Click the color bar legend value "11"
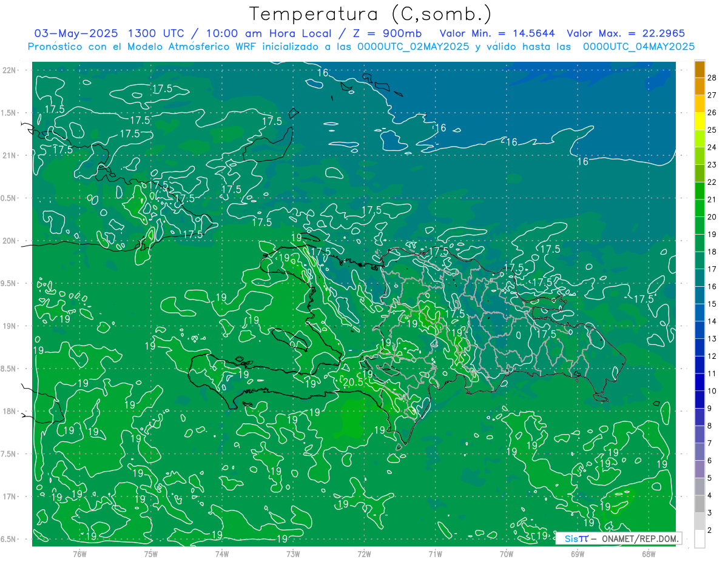Image resolution: width=728 pixels, height=562 pixels. 712,373
